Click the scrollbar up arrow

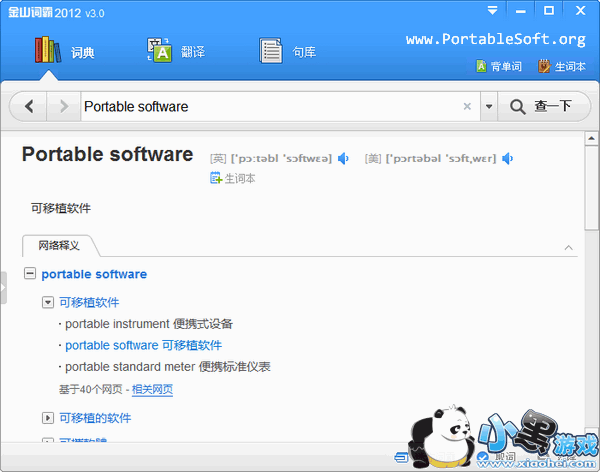point(591,138)
